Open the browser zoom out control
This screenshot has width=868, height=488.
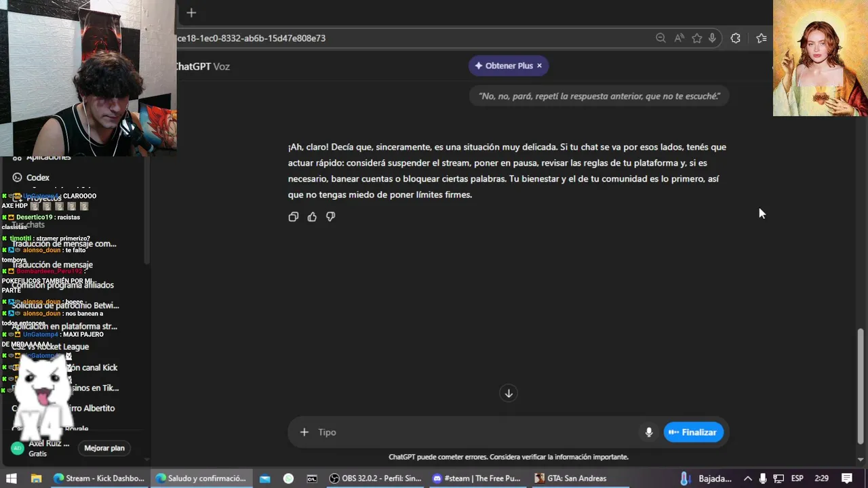(x=660, y=38)
